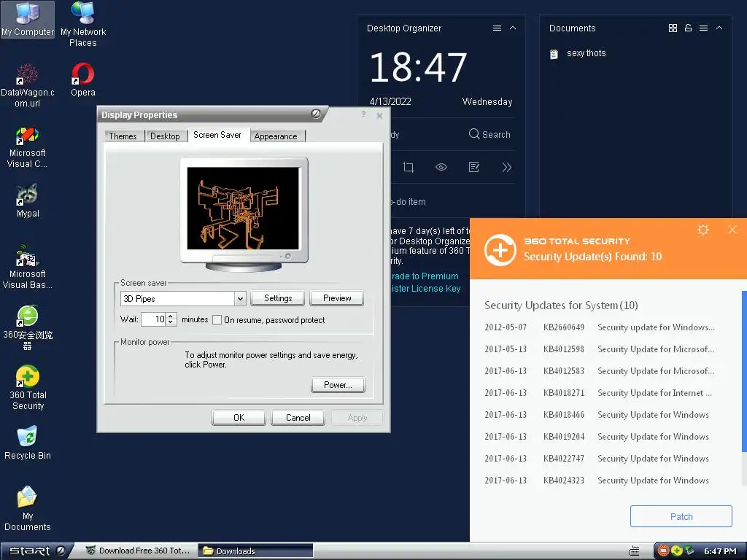Click the 360 Total Security tray icon

(x=676, y=551)
